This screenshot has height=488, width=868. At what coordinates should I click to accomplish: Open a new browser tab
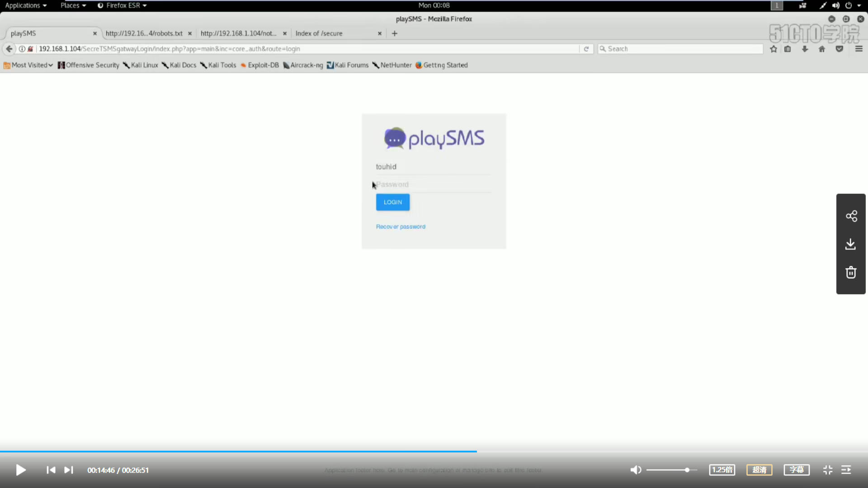pyautogui.click(x=395, y=33)
